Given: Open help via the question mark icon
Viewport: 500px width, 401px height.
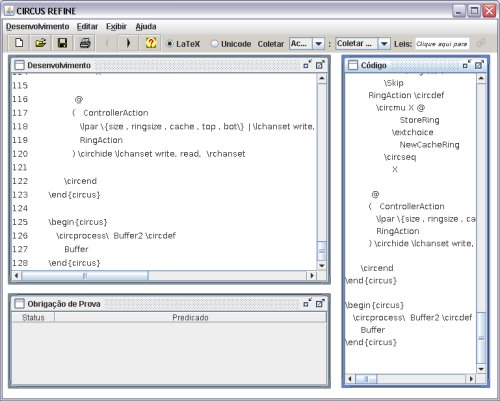Looking at the screenshot, I should [x=151, y=43].
